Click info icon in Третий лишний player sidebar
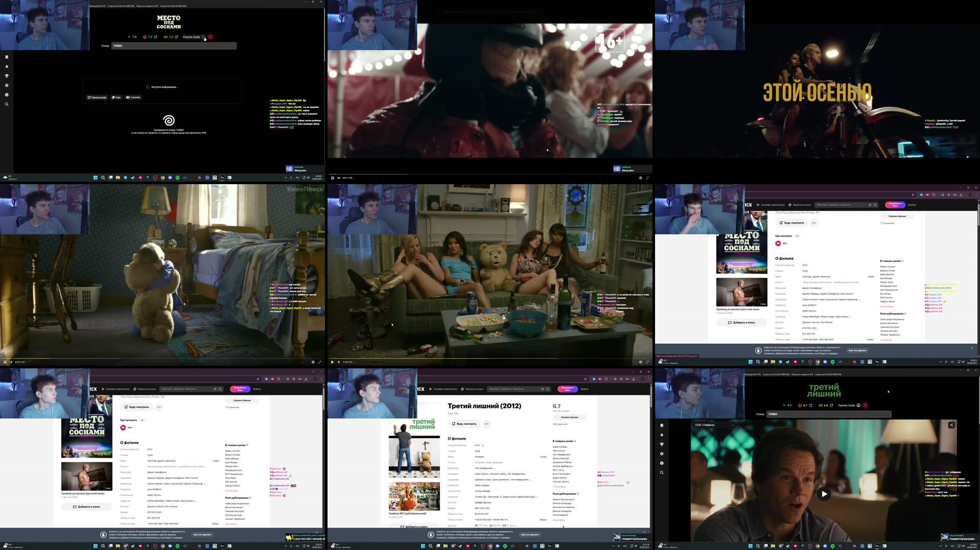 tap(662, 463)
